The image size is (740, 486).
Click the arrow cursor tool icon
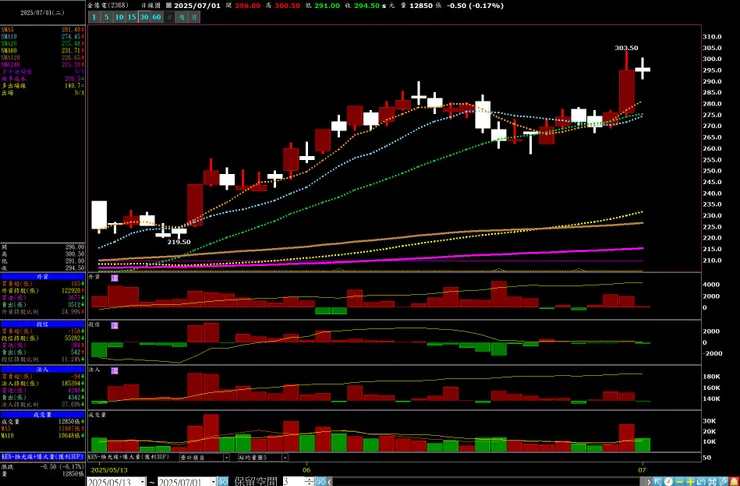pos(658,481)
